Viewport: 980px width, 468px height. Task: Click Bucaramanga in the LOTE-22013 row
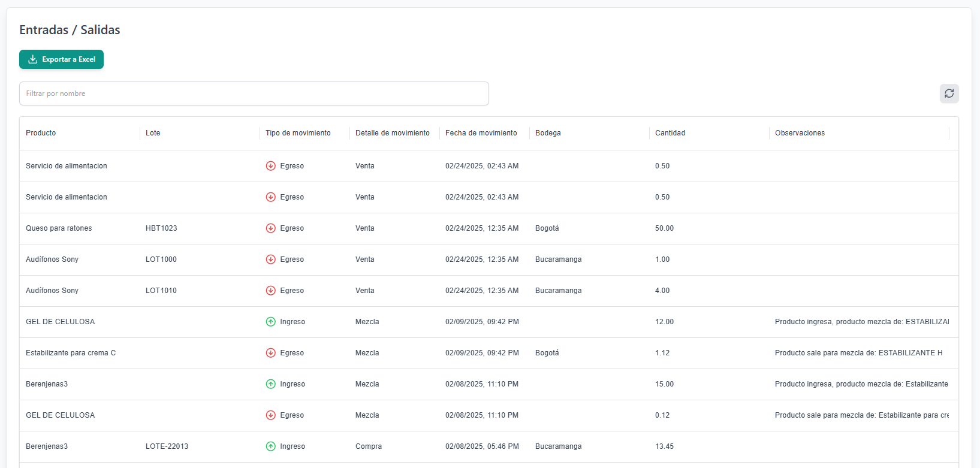coord(559,446)
